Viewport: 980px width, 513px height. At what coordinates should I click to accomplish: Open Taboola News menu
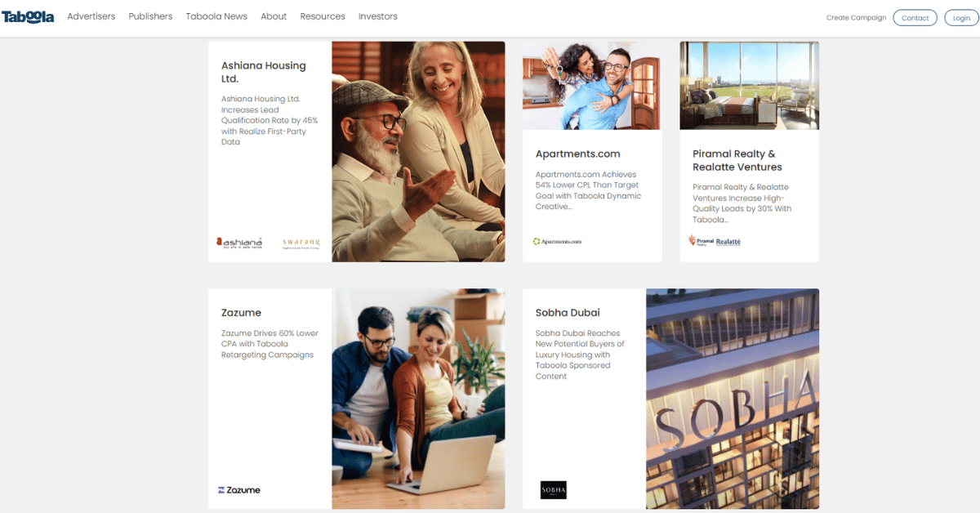(x=216, y=16)
